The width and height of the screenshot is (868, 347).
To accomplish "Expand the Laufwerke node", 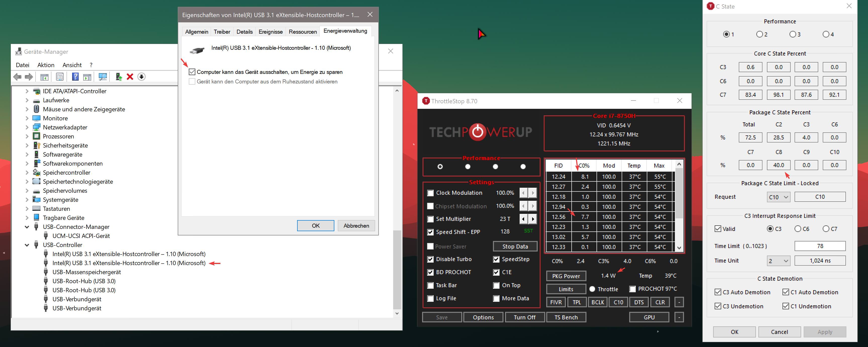I will click(x=27, y=101).
